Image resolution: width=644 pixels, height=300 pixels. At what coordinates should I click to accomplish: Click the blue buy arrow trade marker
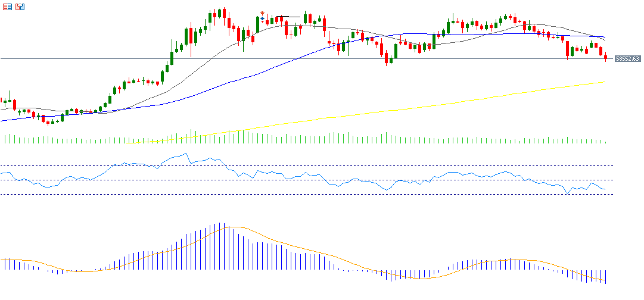click(262, 19)
